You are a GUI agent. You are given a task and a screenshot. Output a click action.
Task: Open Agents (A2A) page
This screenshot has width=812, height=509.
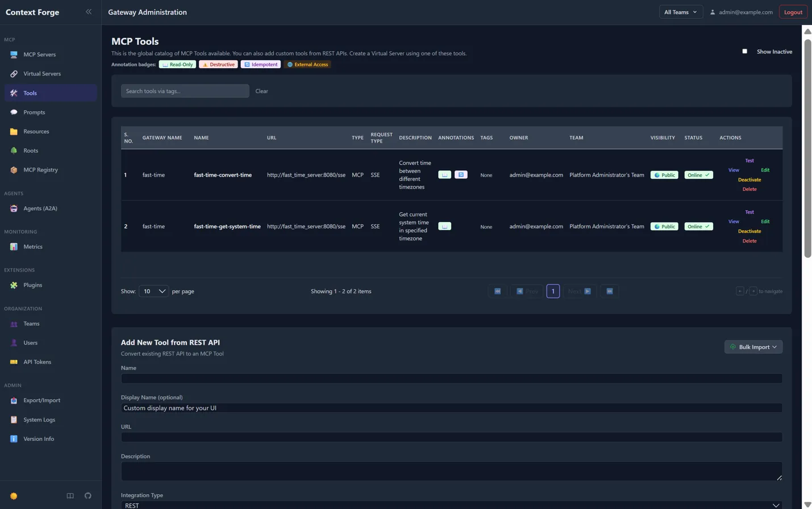(x=51, y=208)
